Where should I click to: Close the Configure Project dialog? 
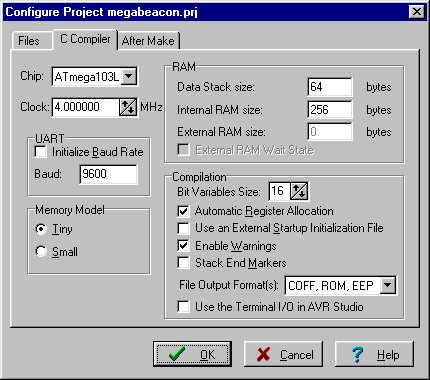pyautogui.click(x=416, y=12)
